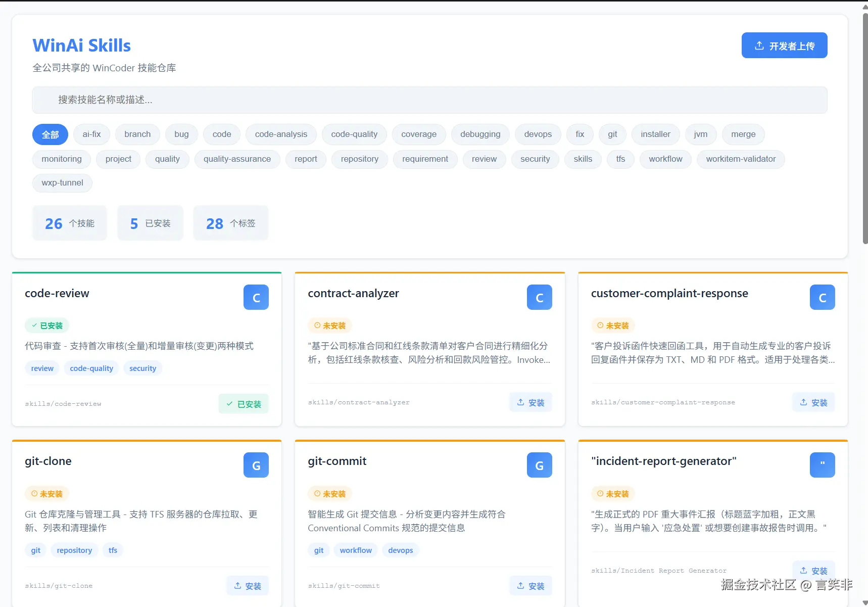Filter skills by workitem-validator tag
The width and height of the screenshot is (868, 607).
pyautogui.click(x=741, y=159)
